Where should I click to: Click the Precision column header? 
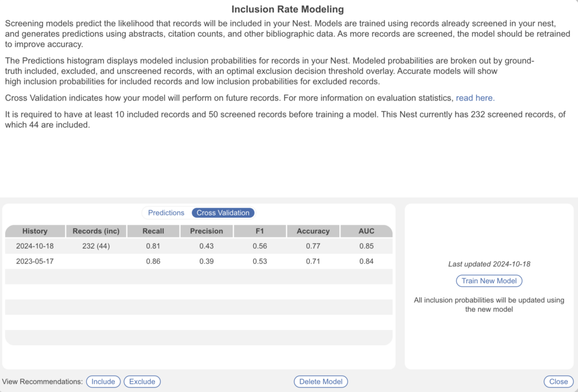click(206, 231)
